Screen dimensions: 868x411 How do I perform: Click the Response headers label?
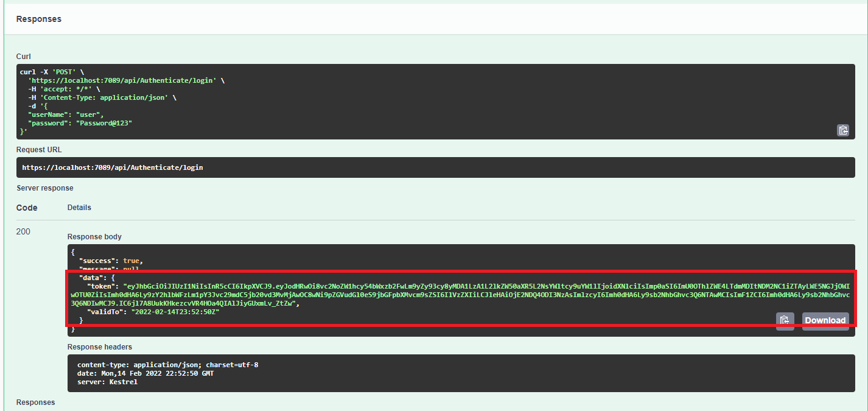tap(99, 347)
